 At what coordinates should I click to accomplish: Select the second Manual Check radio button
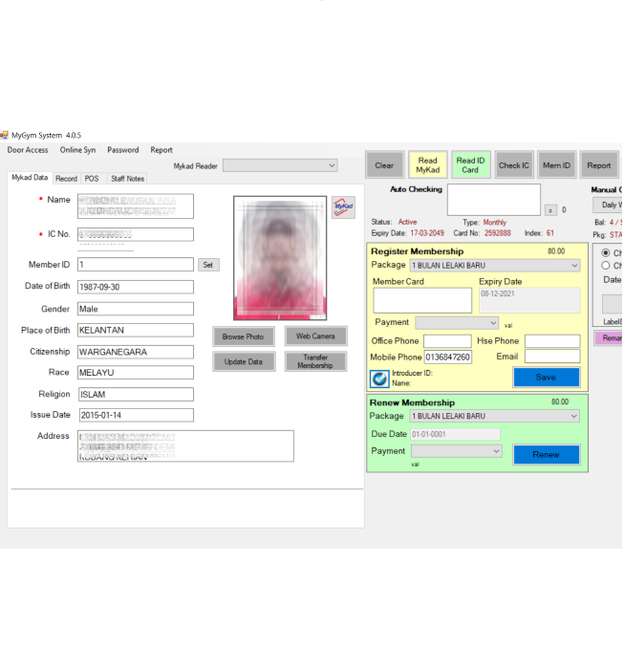tap(606, 266)
